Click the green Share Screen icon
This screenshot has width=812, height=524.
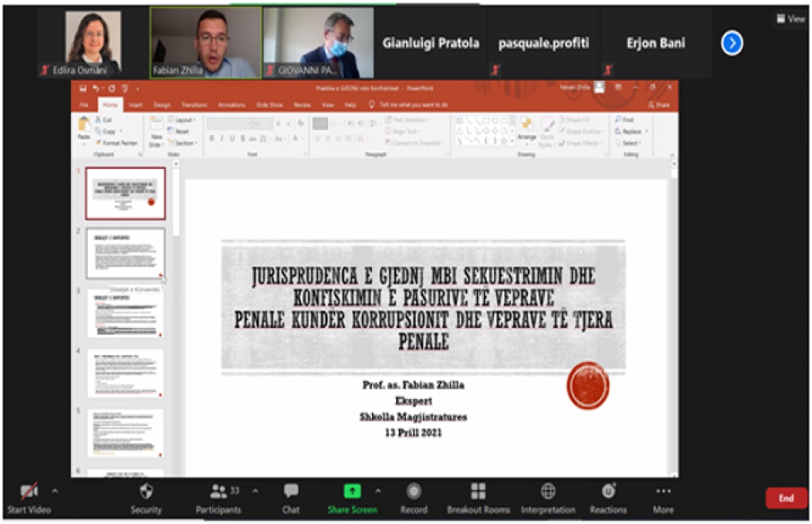352,492
